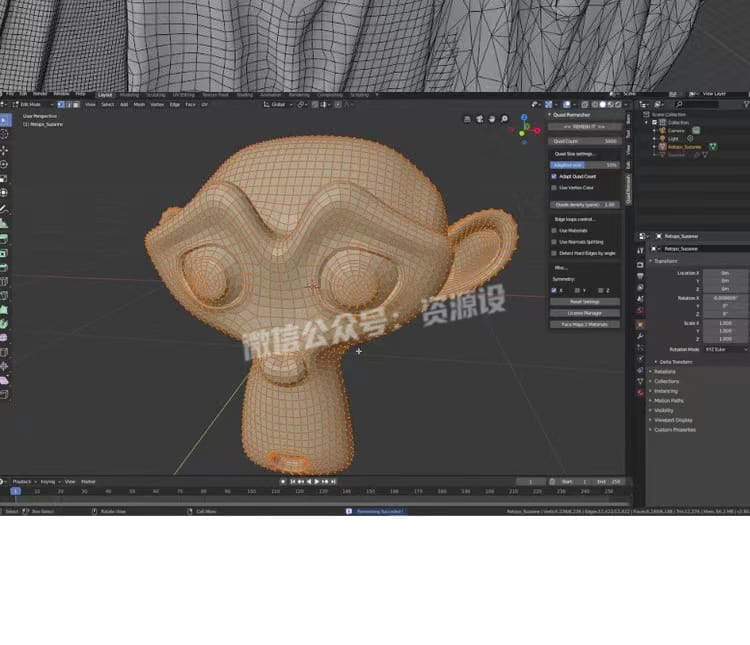Image resolution: width=750 pixels, height=645 pixels.
Task: Expand the Relations panel
Action: [664, 372]
